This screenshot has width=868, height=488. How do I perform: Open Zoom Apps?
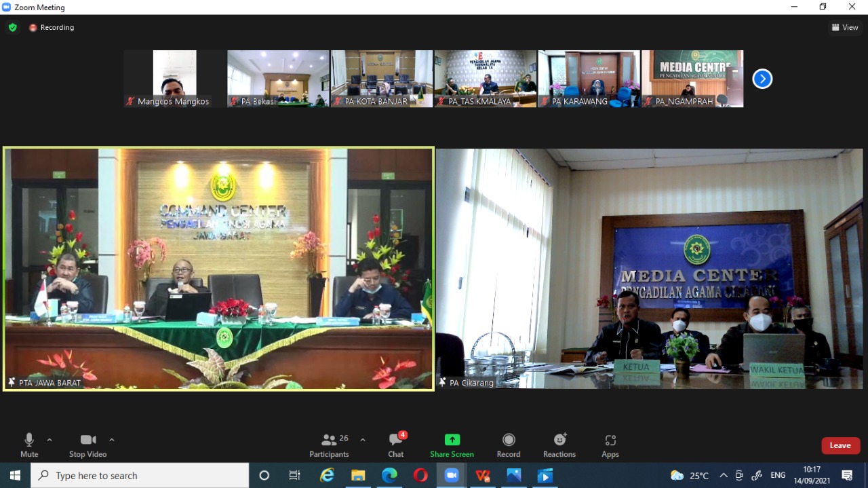(x=610, y=445)
